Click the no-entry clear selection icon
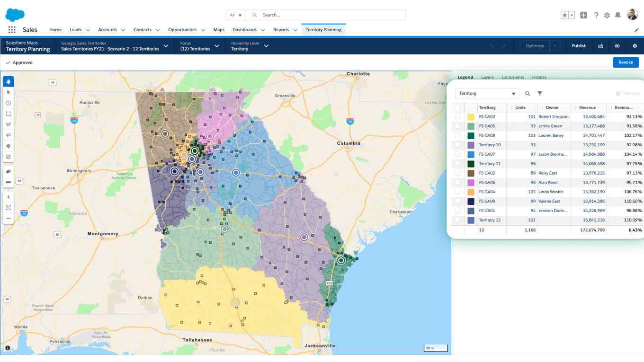The height and width of the screenshot is (362, 644). click(x=8, y=157)
